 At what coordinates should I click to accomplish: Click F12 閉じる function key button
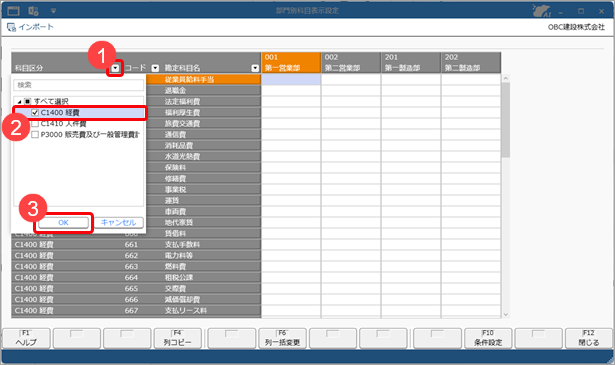click(589, 338)
